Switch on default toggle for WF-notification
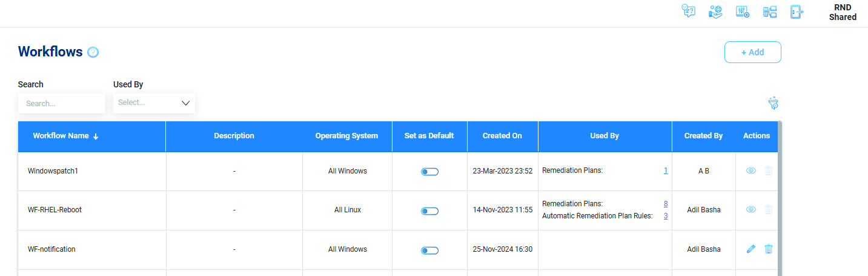Viewport: 868px width, 276px height. [x=429, y=250]
